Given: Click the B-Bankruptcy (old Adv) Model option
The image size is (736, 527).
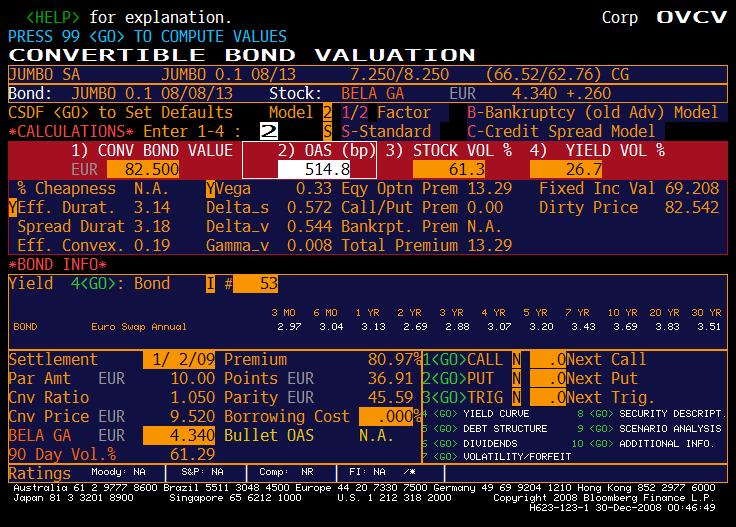Looking at the screenshot, I should point(593,113).
